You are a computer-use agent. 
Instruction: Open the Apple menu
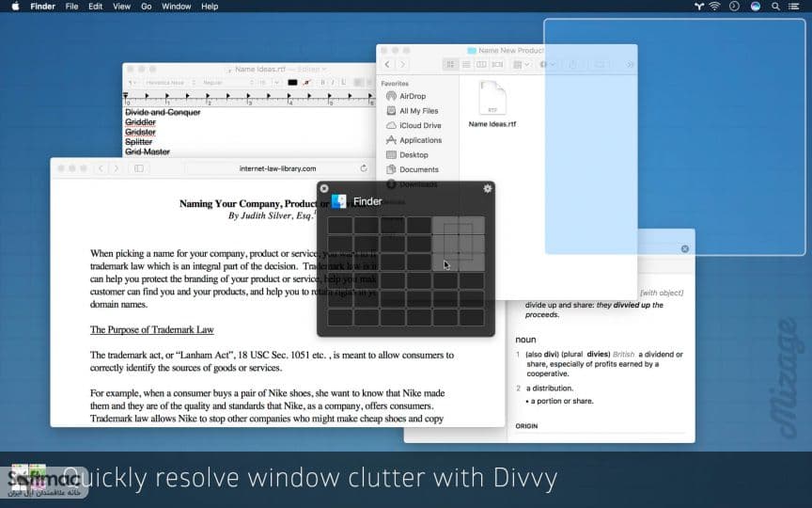[16, 7]
